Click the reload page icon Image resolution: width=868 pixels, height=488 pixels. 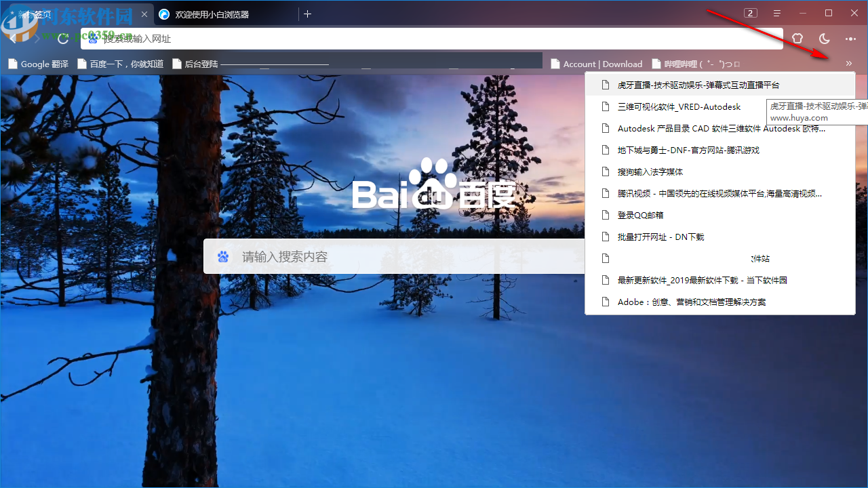click(62, 39)
